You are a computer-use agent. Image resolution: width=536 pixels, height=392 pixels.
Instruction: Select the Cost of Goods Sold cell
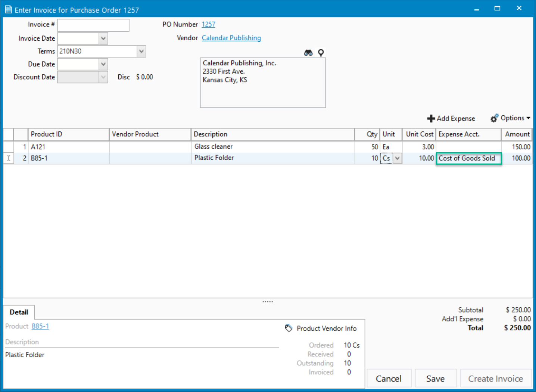[468, 158]
